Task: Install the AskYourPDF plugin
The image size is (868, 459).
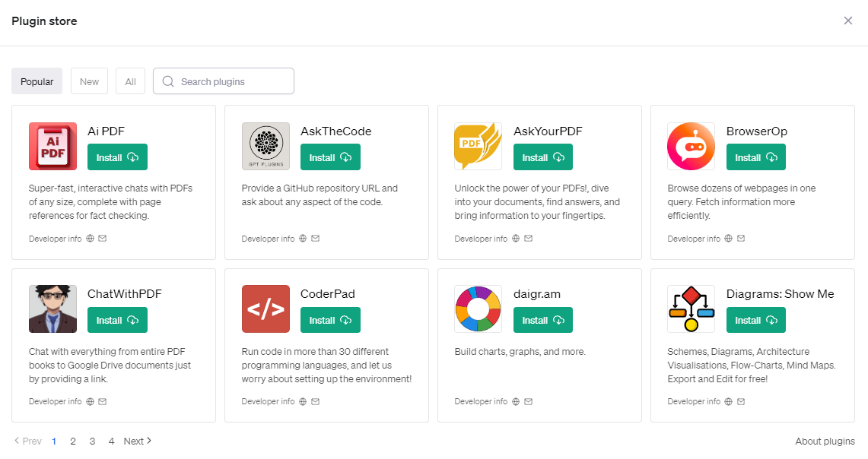Action: pos(543,157)
